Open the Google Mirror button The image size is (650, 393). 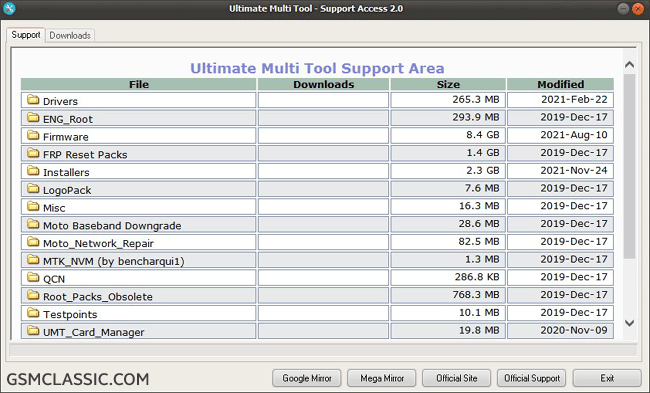pos(307,378)
